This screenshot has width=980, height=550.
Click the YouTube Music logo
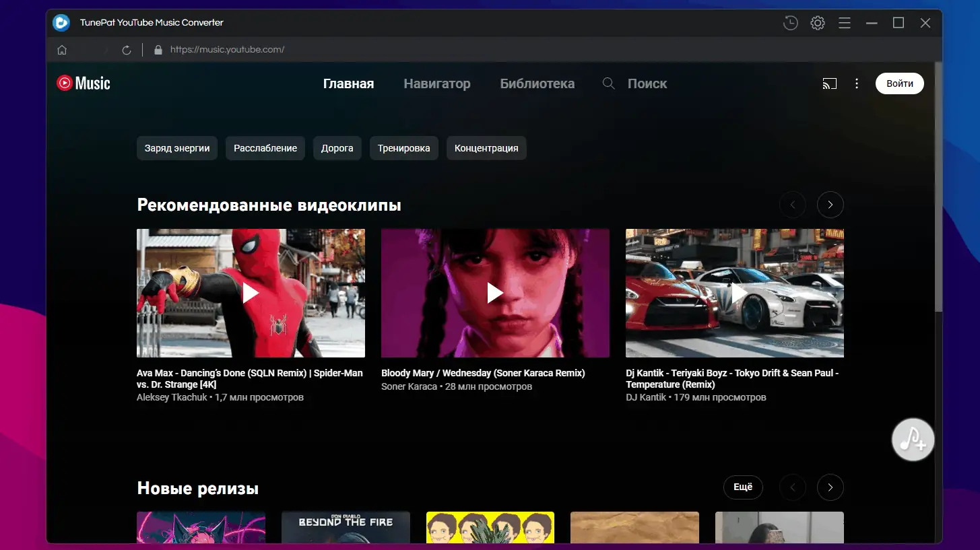pos(82,83)
